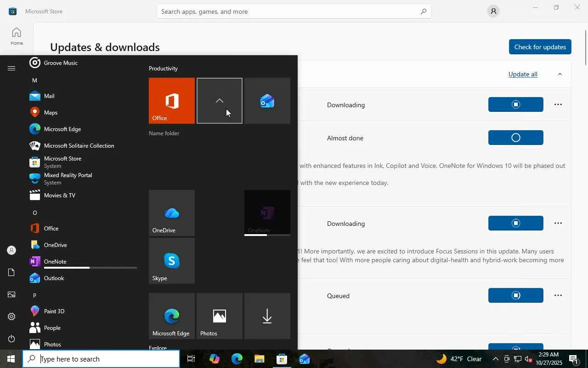
Task: Open more options for Downloading row above Focus Sessions
Action: coord(558,223)
